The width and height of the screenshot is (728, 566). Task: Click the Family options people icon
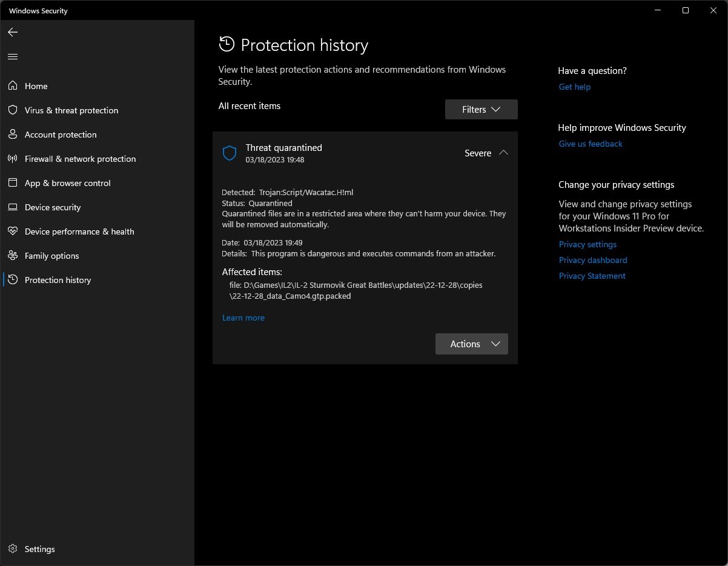(x=13, y=256)
